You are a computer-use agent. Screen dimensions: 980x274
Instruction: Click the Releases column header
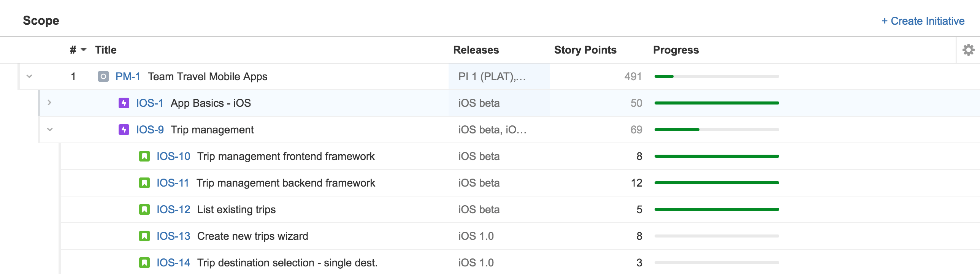click(x=476, y=50)
